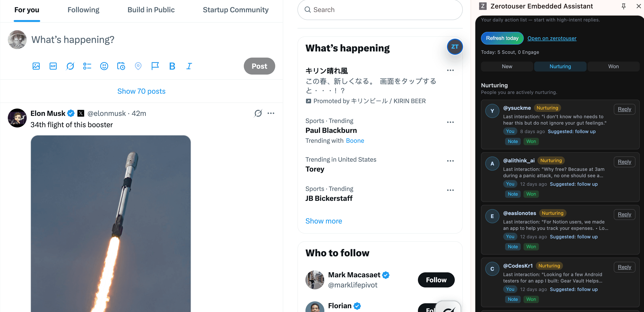Expand options for the Torey trend
The width and height of the screenshot is (644, 312).
(x=450, y=161)
